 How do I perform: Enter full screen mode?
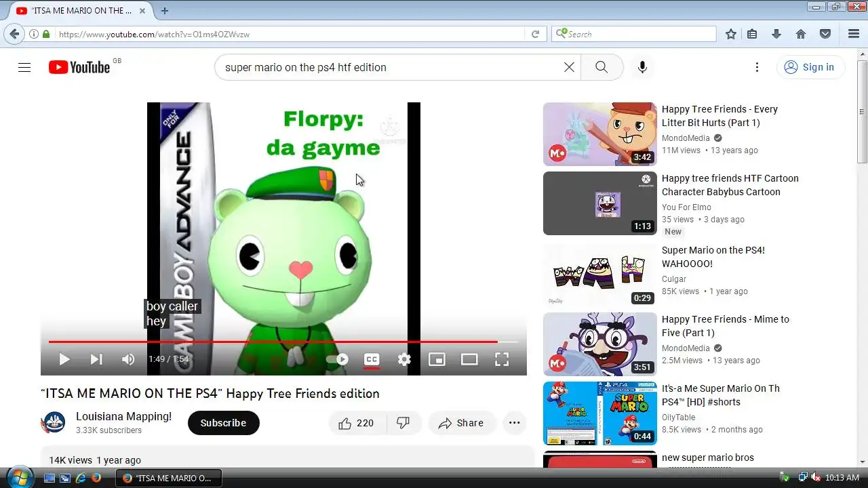(x=502, y=359)
